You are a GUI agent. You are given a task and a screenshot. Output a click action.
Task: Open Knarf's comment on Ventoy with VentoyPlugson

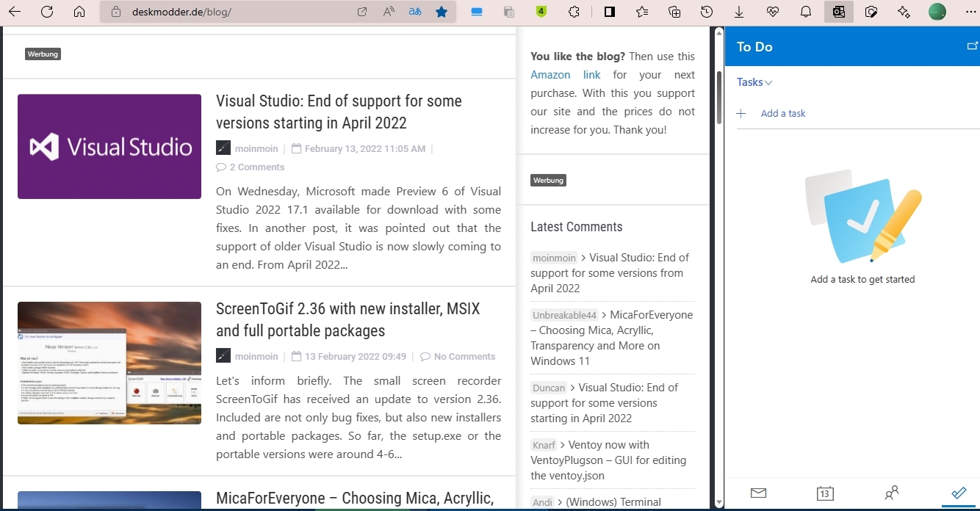tap(608, 460)
